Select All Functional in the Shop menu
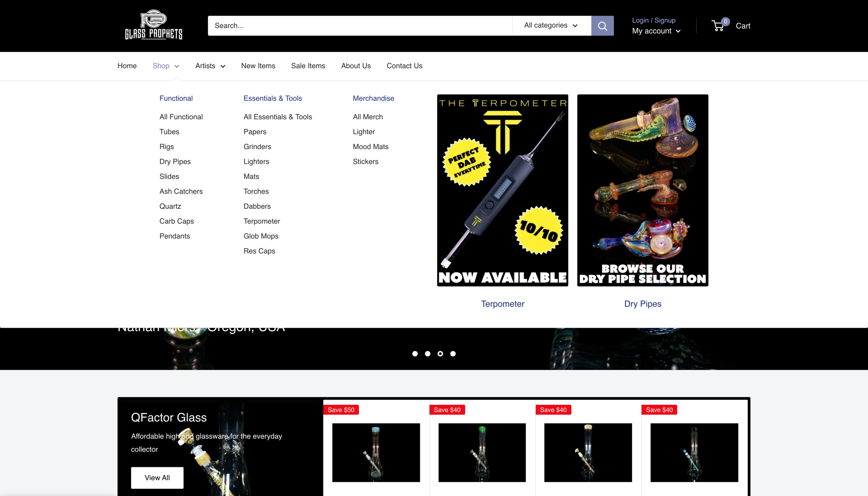The height and width of the screenshot is (496, 868). coord(181,117)
